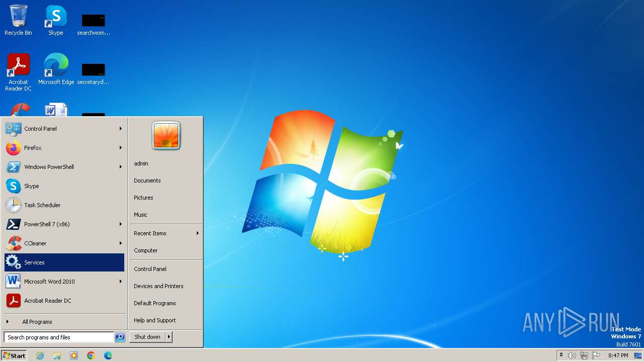
Task: Open Task Scheduler from Start menu
Action: click(x=64, y=205)
